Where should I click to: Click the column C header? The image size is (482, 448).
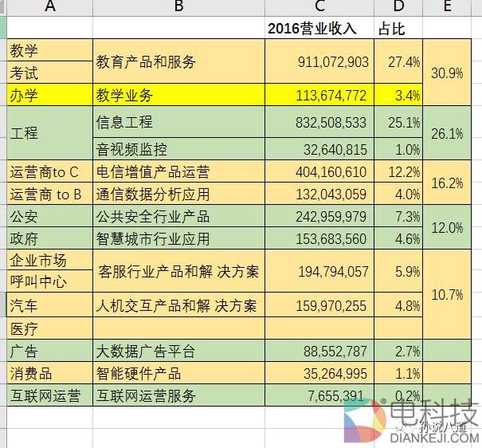point(319,7)
